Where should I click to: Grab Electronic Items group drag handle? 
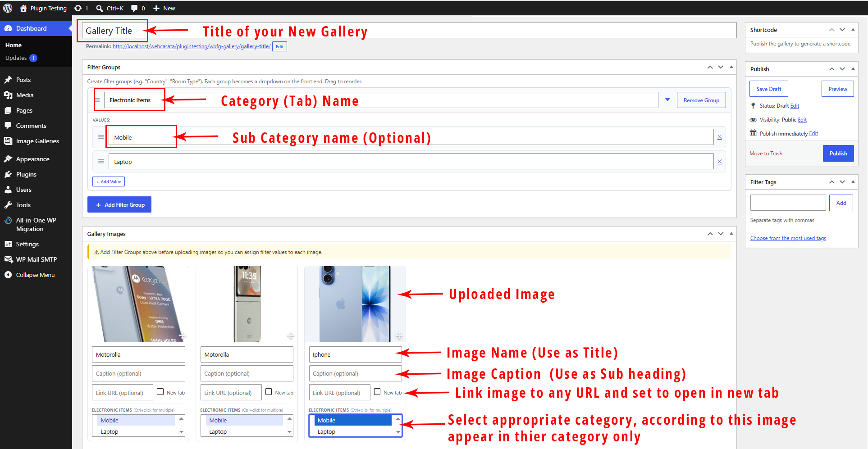click(x=97, y=100)
